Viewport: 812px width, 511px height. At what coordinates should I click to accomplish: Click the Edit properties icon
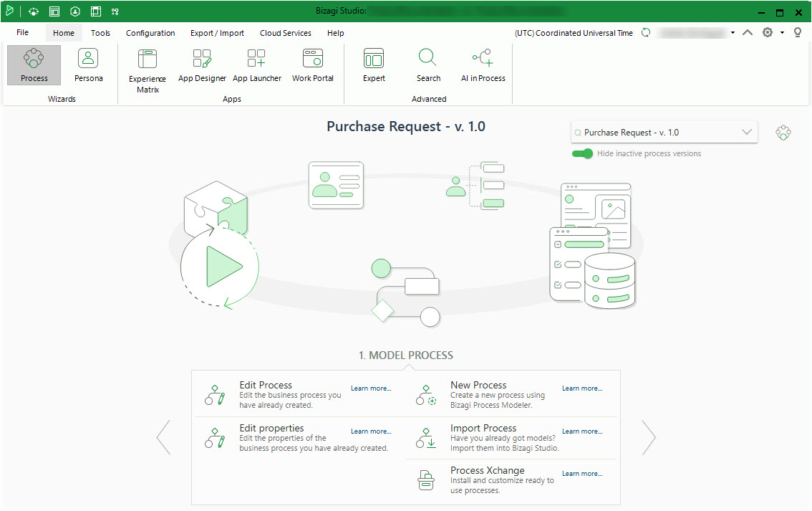[215, 438]
